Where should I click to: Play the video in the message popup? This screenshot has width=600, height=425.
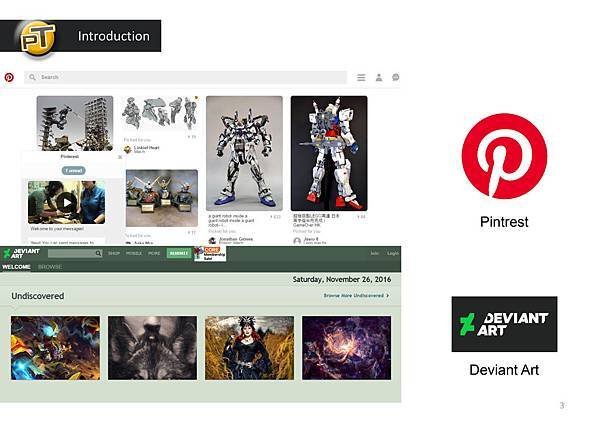click(x=67, y=202)
